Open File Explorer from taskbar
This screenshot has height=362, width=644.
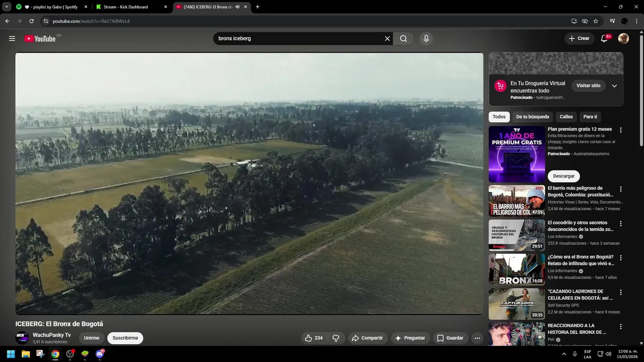point(26,354)
